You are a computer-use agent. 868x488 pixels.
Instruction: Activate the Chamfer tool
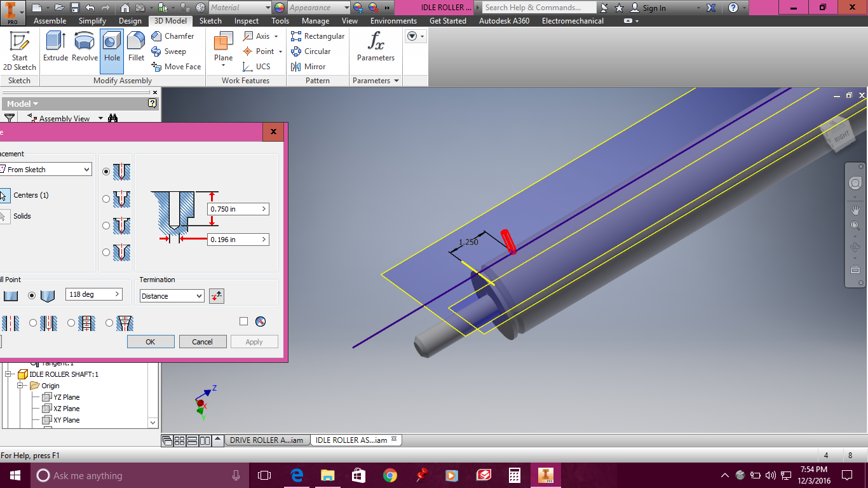(x=175, y=36)
